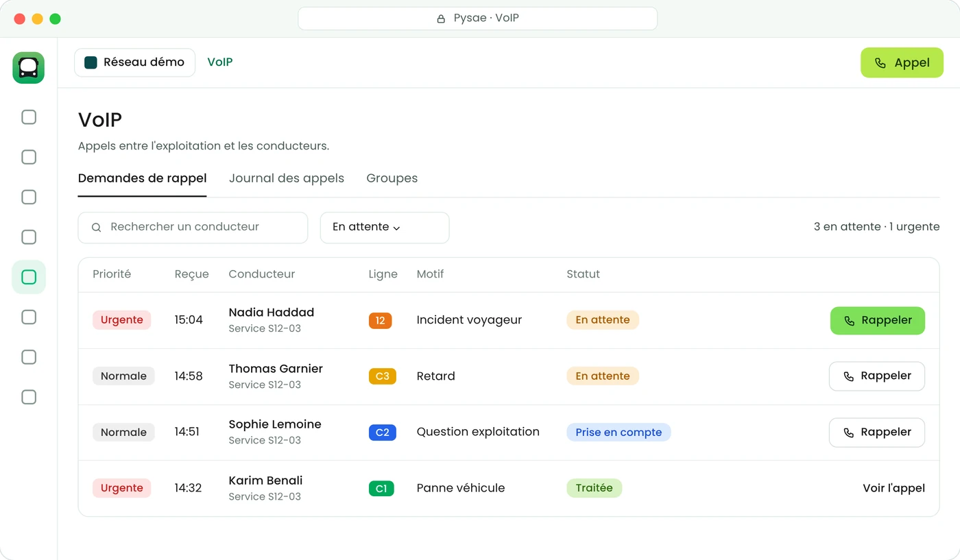
Task: Click the driver name Karim Benali
Action: tap(265, 480)
